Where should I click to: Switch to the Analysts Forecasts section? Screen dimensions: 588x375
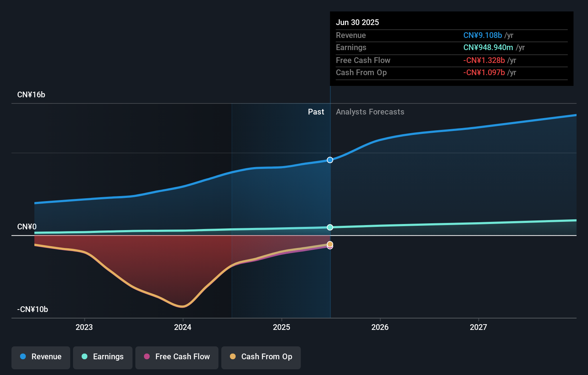[370, 112]
